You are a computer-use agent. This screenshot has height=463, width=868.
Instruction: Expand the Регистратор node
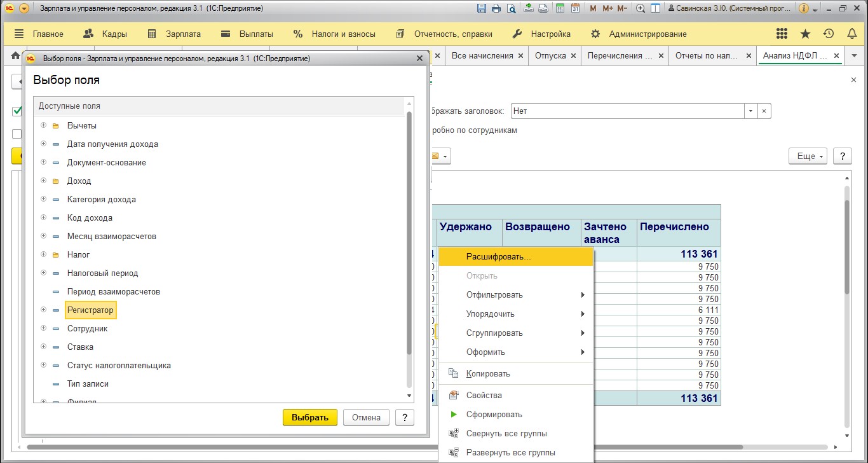click(x=43, y=310)
